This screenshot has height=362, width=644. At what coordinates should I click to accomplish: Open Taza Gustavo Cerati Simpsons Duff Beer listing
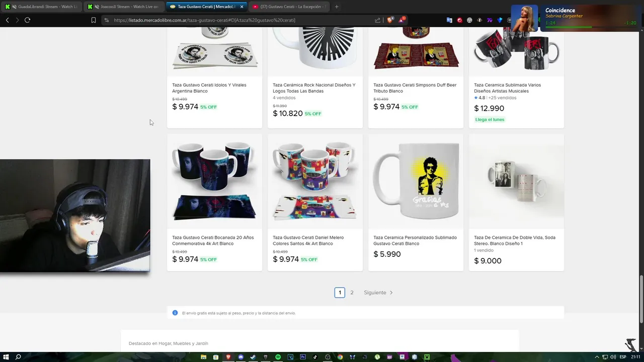click(x=415, y=88)
